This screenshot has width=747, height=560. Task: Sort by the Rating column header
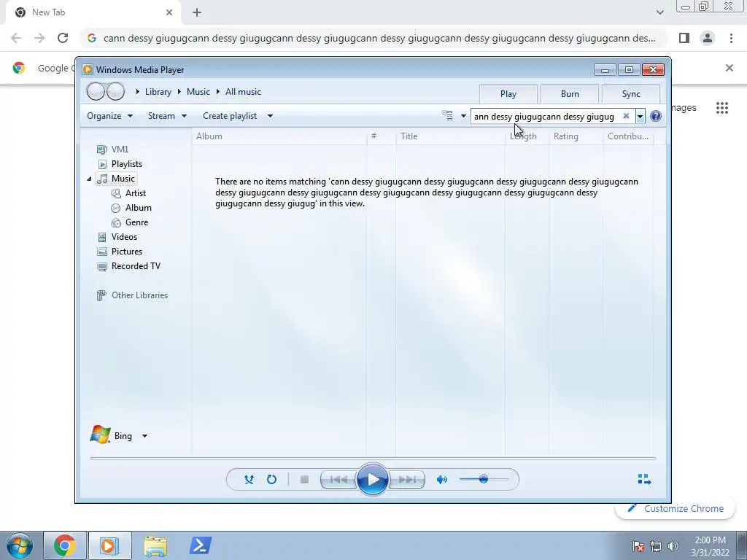click(576, 136)
